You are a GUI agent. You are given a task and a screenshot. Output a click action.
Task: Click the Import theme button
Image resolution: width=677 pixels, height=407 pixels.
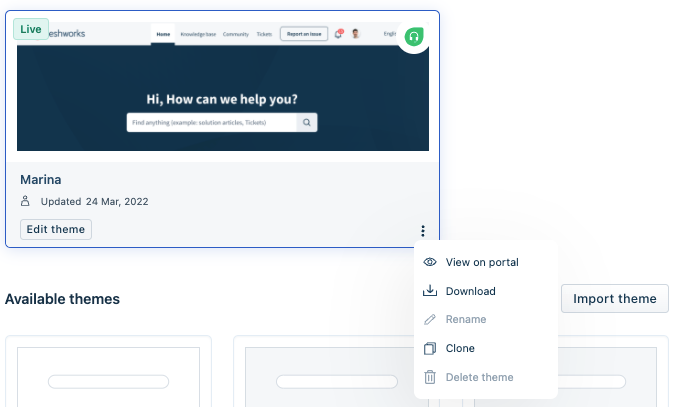[614, 298]
